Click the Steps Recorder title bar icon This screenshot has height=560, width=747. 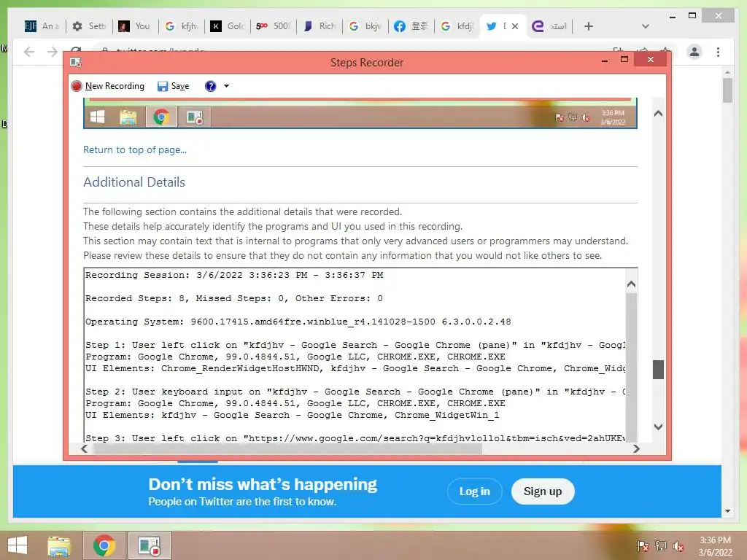76,63
